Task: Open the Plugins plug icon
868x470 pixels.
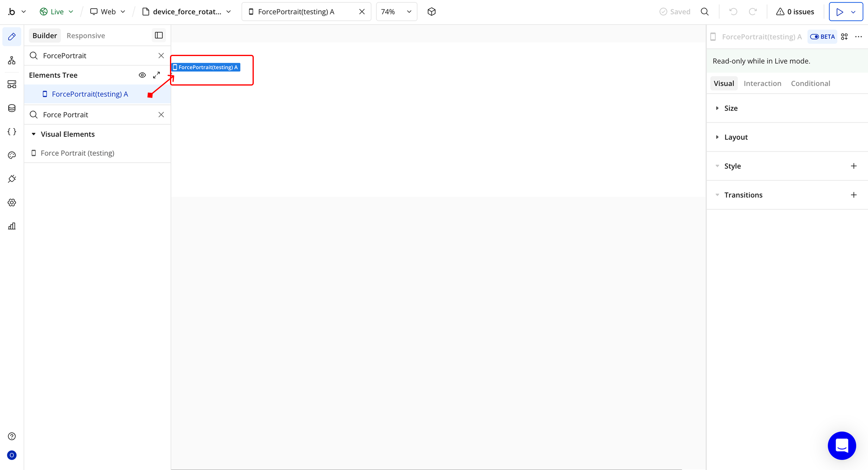Action: coord(12,179)
